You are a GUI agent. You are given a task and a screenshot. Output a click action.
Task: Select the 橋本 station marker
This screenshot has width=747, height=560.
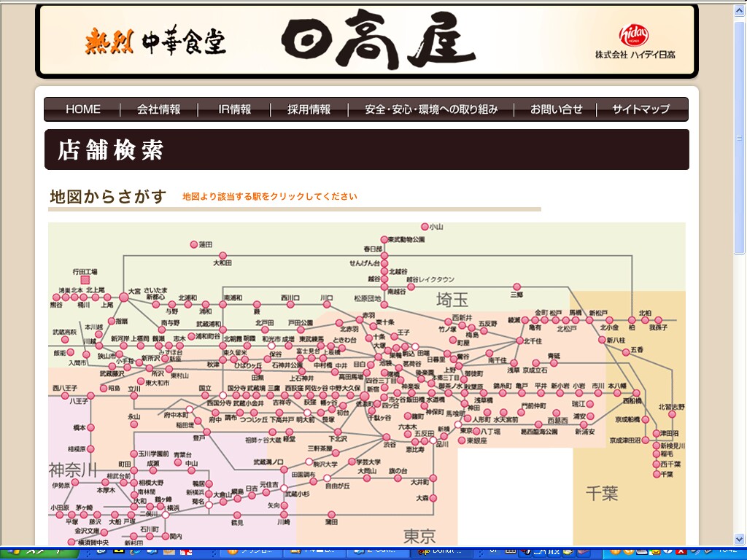[x=90, y=427]
